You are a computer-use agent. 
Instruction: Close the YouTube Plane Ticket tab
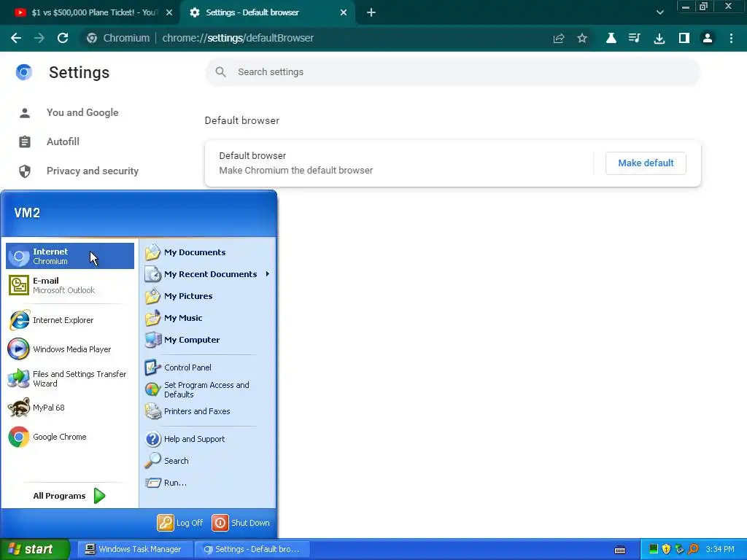[169, 12]
